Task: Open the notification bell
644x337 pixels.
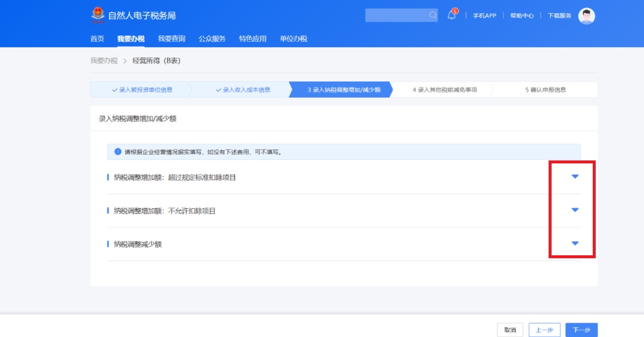Action: [452, 15]
